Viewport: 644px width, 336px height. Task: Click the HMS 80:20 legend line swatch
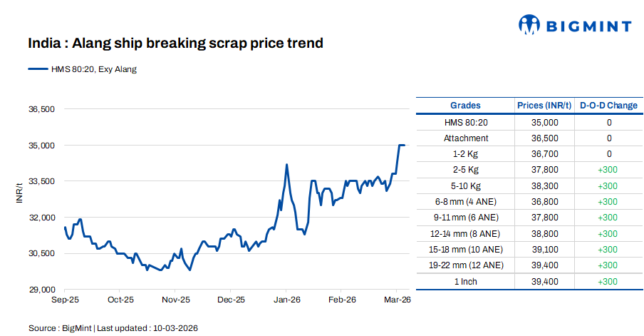click(x=38, y=69)
